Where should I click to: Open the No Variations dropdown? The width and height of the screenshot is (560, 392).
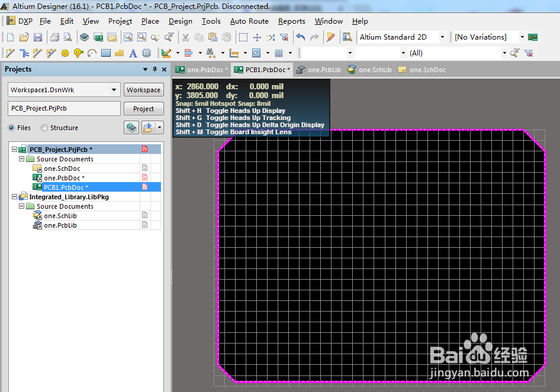click(x=522, y=37)
